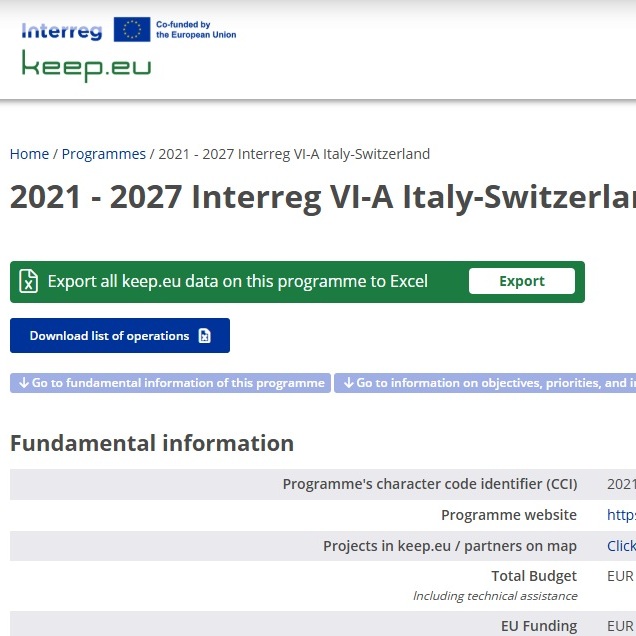Click the down arrow on objectives link
This screenshot has width=636, height=636.
click(349, 383)
